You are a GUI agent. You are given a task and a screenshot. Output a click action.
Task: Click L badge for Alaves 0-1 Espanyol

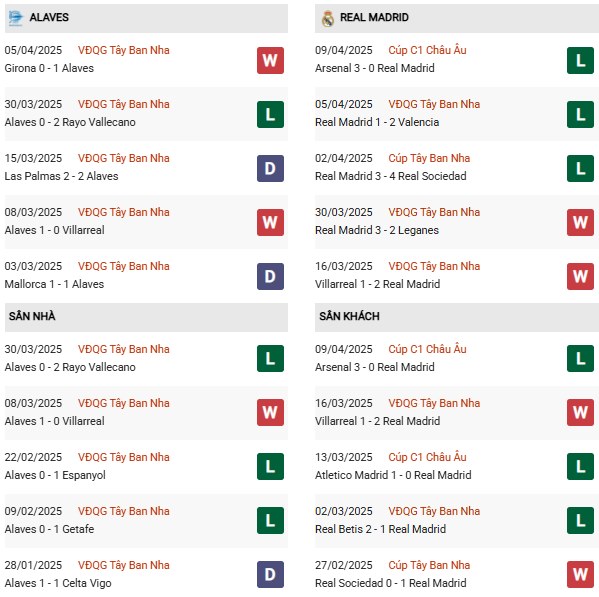pos(270,466)
